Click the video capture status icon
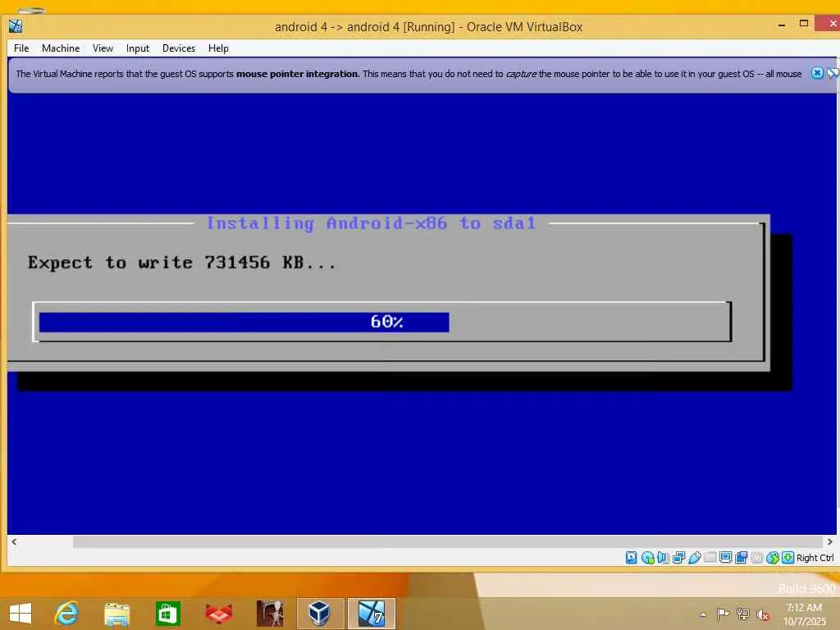Viewport: 840px width, 630px height. tap(741, 558)
